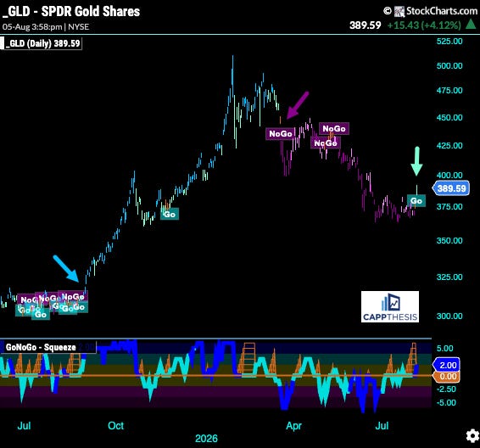
Task: Click the Apr date axis label
Action: coord(294,426)
